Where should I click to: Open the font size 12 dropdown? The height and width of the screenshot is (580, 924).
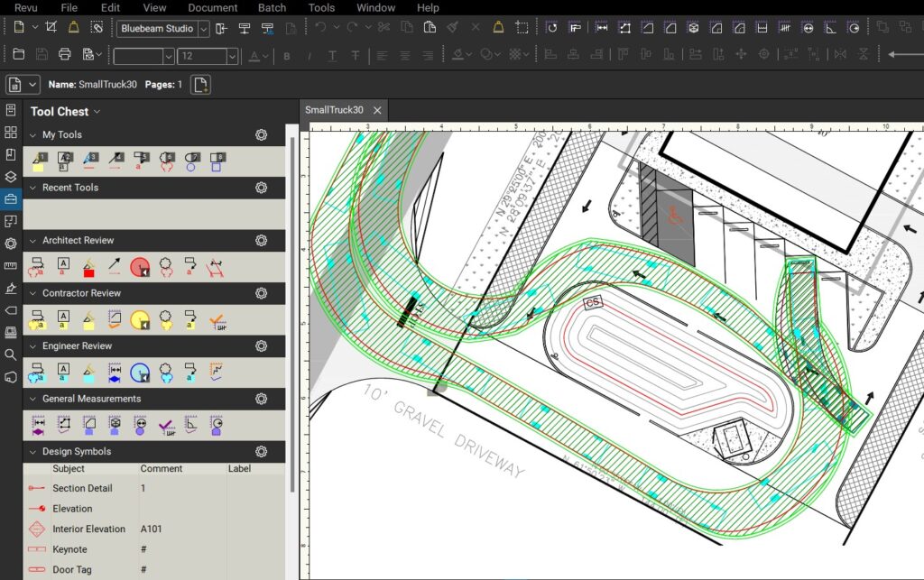click(x=232, y=56)
